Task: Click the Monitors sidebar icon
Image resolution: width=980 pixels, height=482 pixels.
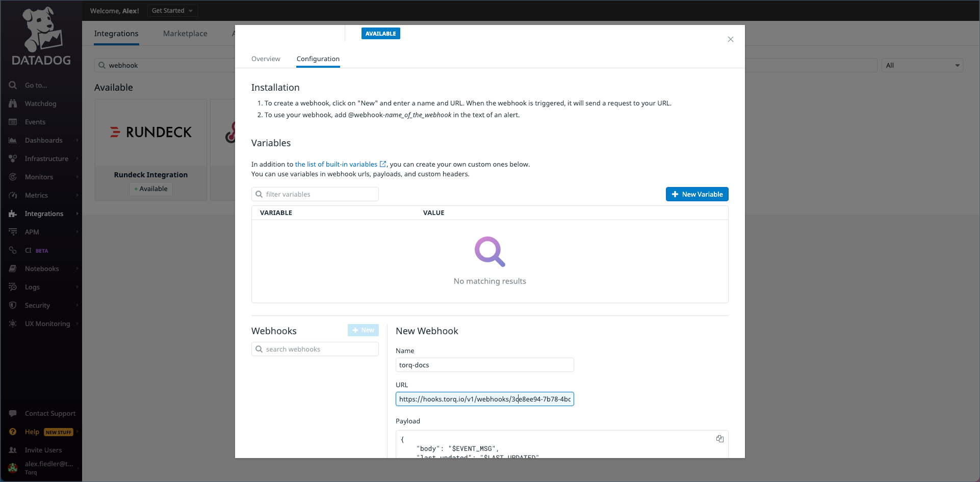Action: coord(13,177)
